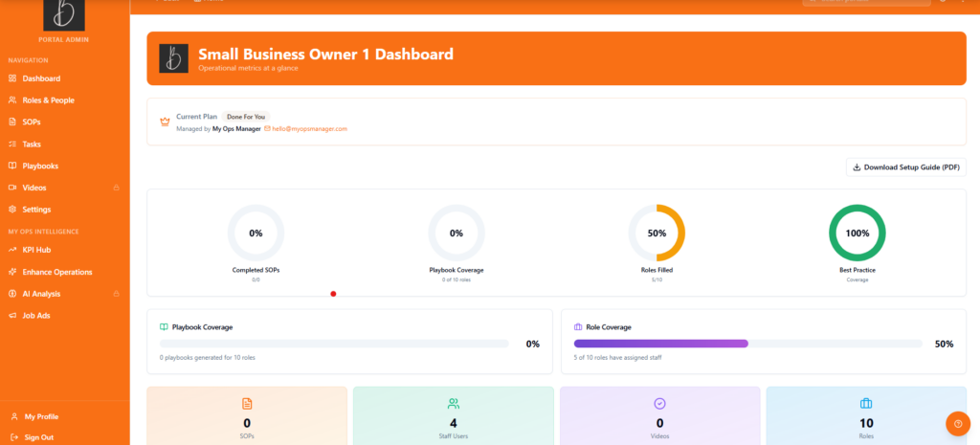
Task: Click the SOPs document icon in sidebar
Action: [x=12, y=122]
